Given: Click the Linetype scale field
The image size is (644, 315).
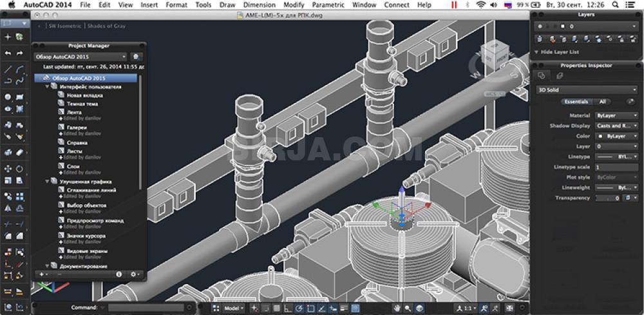Looking at the screenshot, I should 617,167.
